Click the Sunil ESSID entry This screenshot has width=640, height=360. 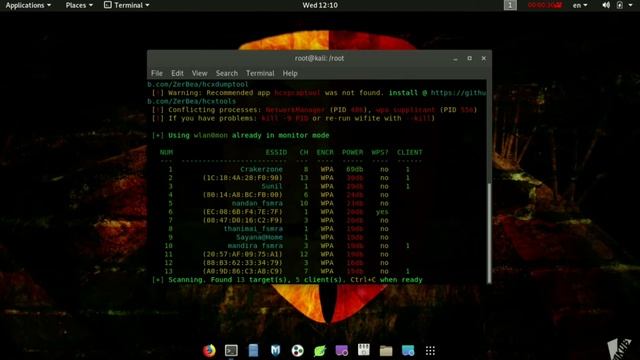click(272, 186)
